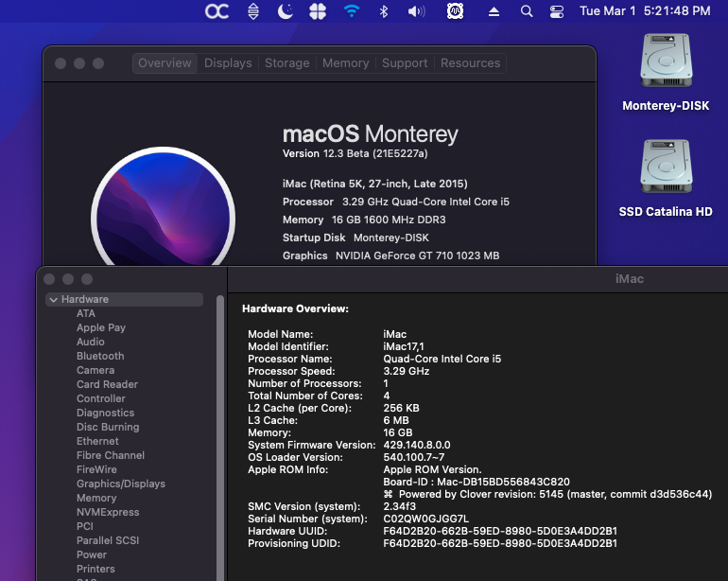Select Card Reader in the sidebar
The height and width of the screenshot is (581, 728).
[107, 384]
